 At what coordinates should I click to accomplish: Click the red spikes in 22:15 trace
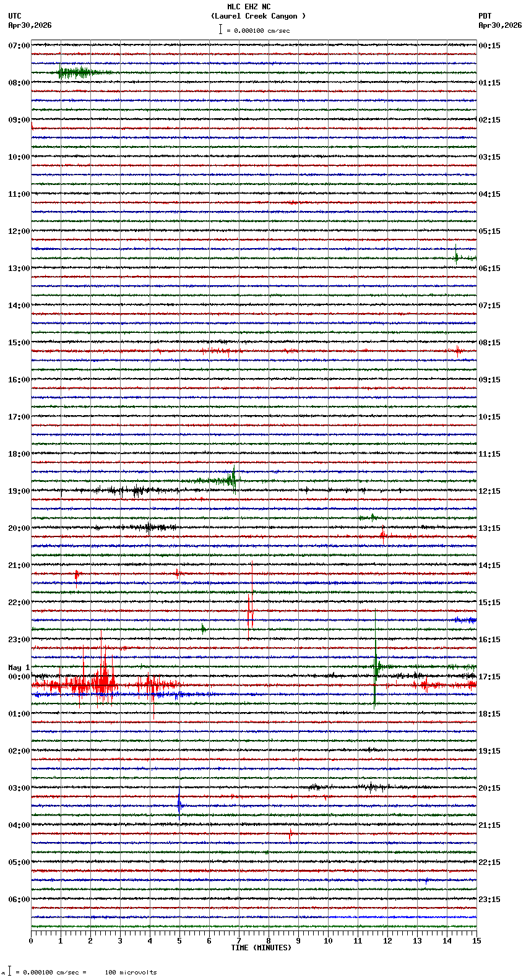[x=250, y=611]
